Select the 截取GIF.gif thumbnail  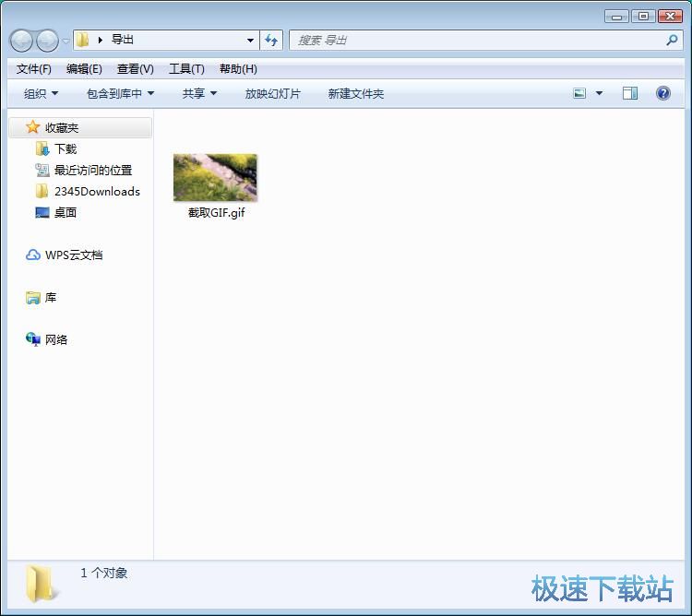215,177
